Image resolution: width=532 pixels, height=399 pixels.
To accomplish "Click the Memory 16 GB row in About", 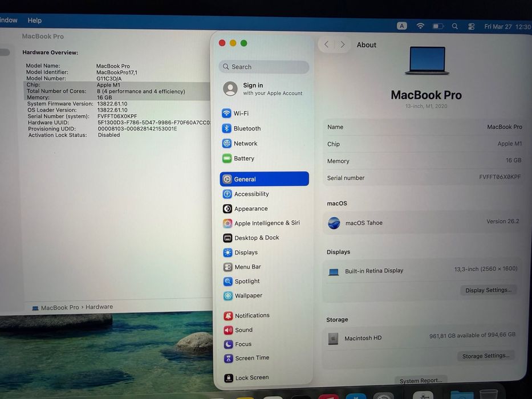I will pos(424,161).
